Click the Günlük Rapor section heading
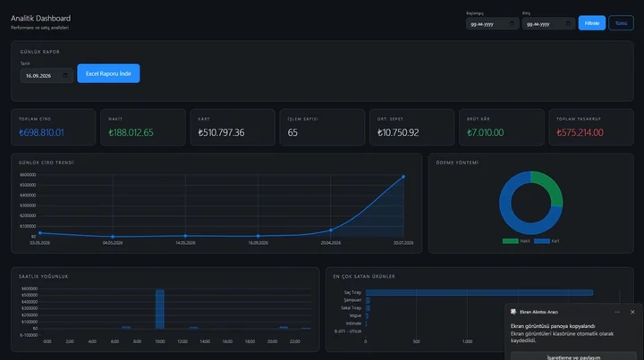This screenshot has height=360, width=644. click(40, 52)
